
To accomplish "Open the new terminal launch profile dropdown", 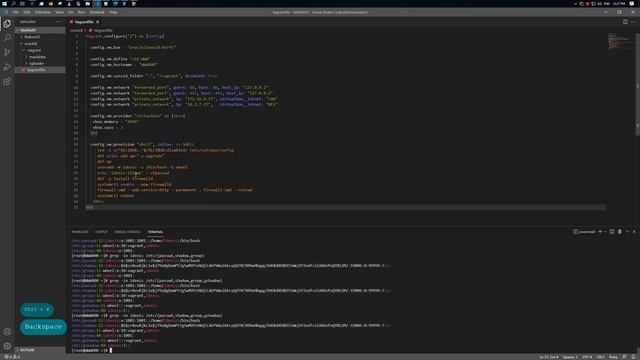I will 605,232.
